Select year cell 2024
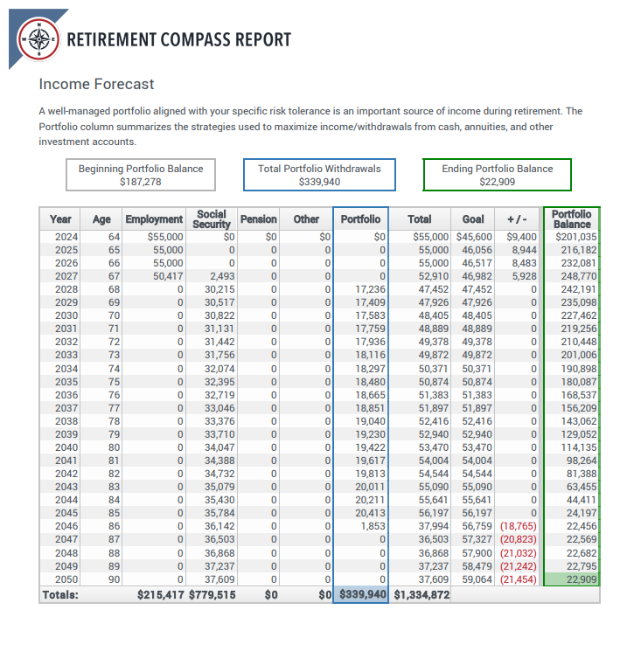The width and height of the screenshot is (620, 672). point(66,237)
